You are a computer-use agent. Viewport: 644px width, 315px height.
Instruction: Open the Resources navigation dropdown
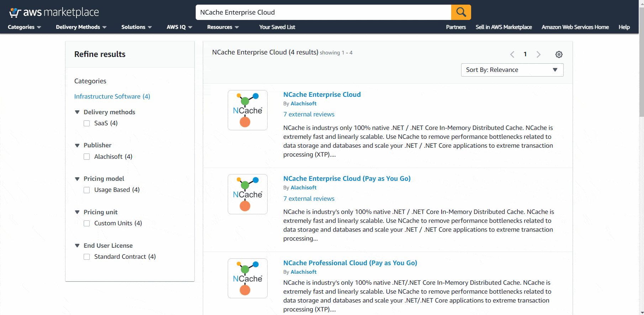coord(223,27)
